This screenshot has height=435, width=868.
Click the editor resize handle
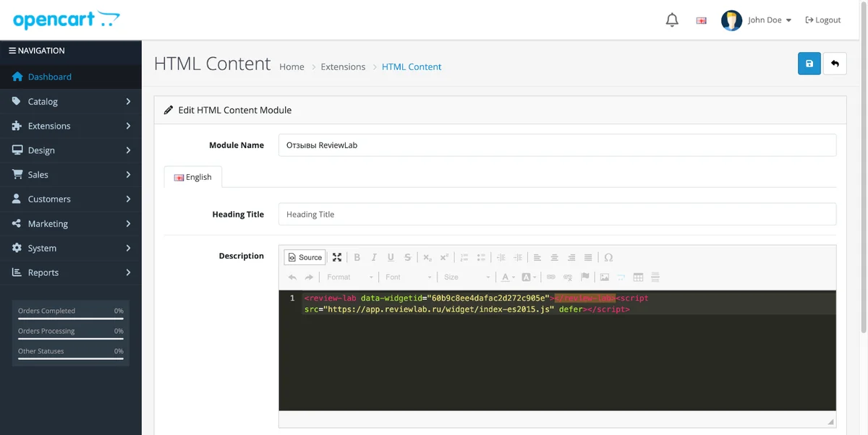click(x=831, y=421)
